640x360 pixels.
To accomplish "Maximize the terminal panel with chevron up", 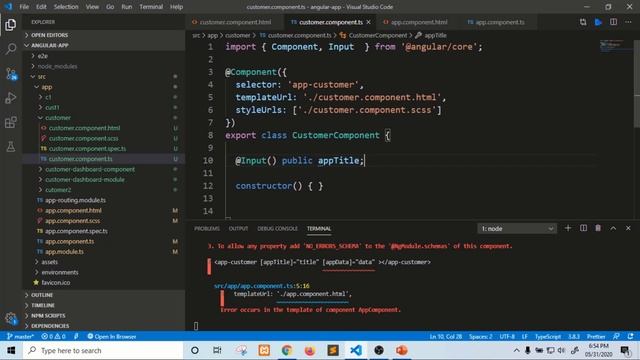I will pyautogui.click(x=613, y=228).
